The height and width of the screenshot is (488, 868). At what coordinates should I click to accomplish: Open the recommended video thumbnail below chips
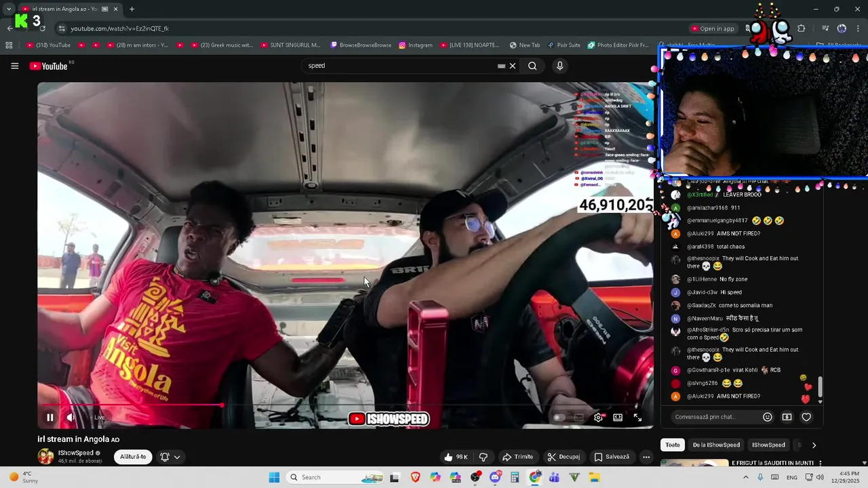(694, 464)
